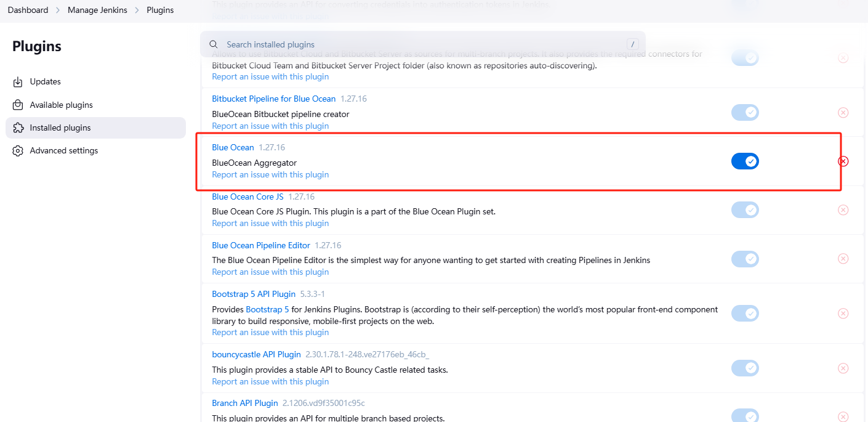Screen dimensions: 868x422
Task: Focus the Search installed plugins field
Action: (423, 44)
